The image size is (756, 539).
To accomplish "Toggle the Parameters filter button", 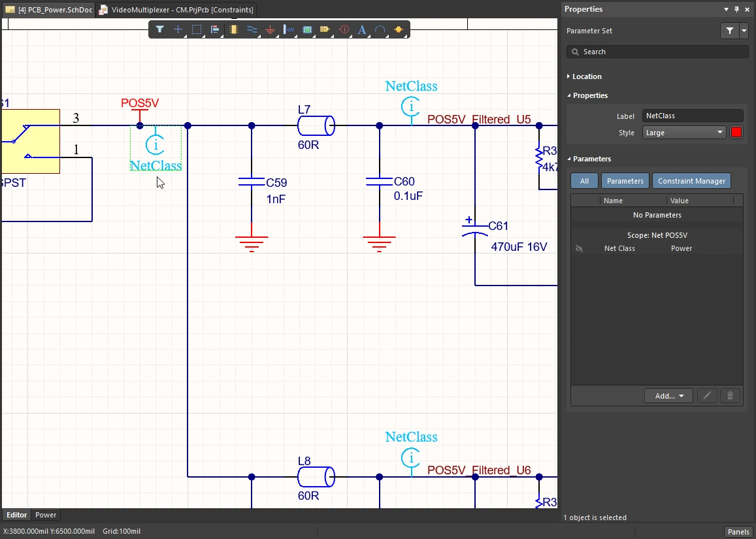I will click(x=625, y=181).
